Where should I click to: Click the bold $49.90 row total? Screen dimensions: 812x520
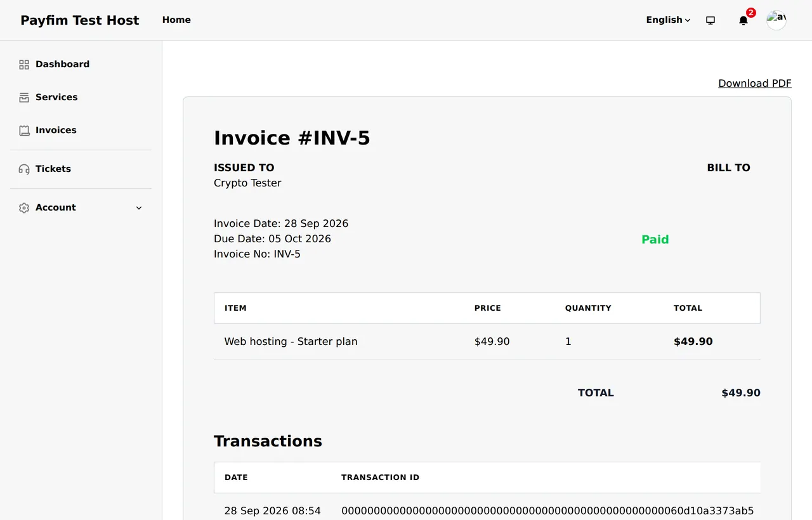coord(693,341)
